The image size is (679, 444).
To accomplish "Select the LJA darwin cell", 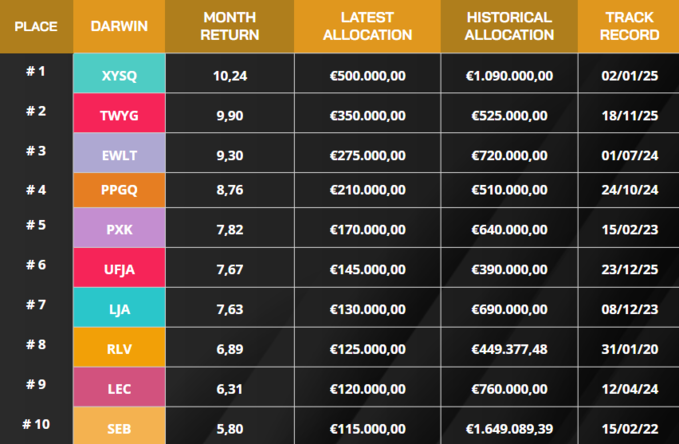I will 119,307.
